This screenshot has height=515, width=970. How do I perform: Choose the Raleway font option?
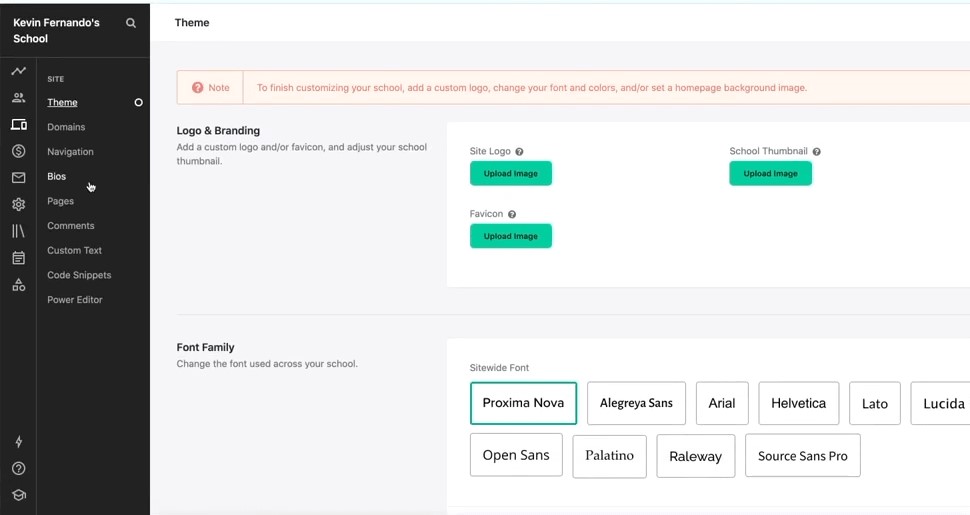coord(695,456)
